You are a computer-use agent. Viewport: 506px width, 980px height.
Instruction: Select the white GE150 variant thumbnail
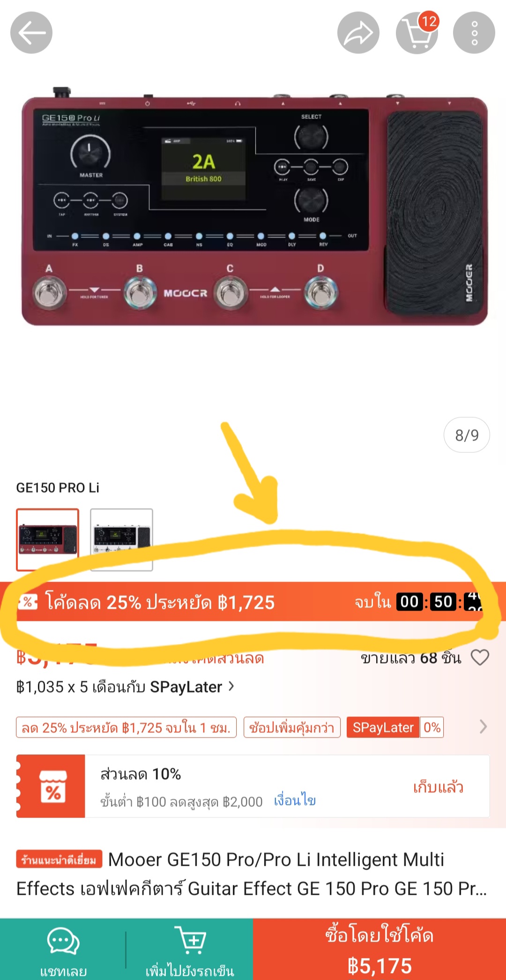[x=121, y=540]
